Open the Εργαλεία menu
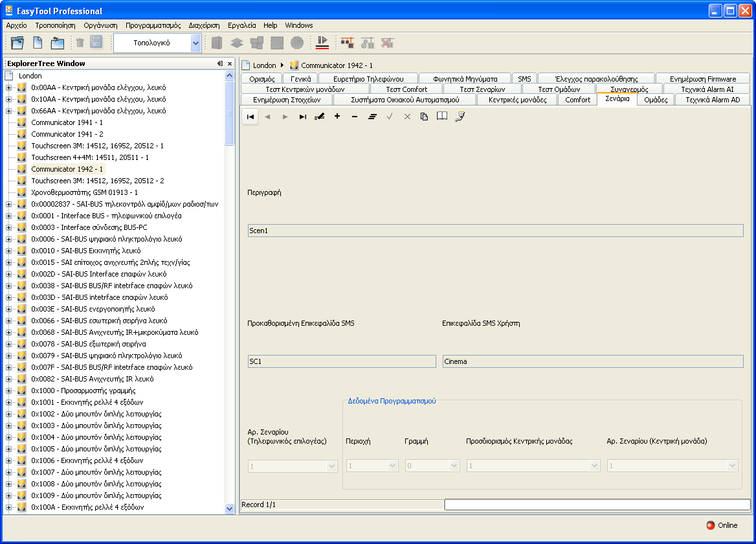 point(242,25)
